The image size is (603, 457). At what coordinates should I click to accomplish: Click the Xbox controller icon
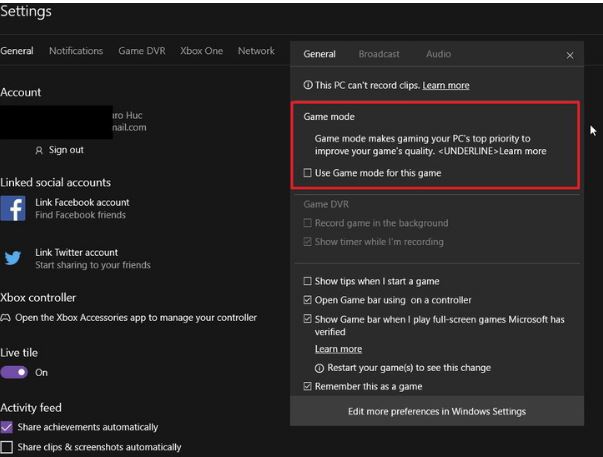point(6,318)
